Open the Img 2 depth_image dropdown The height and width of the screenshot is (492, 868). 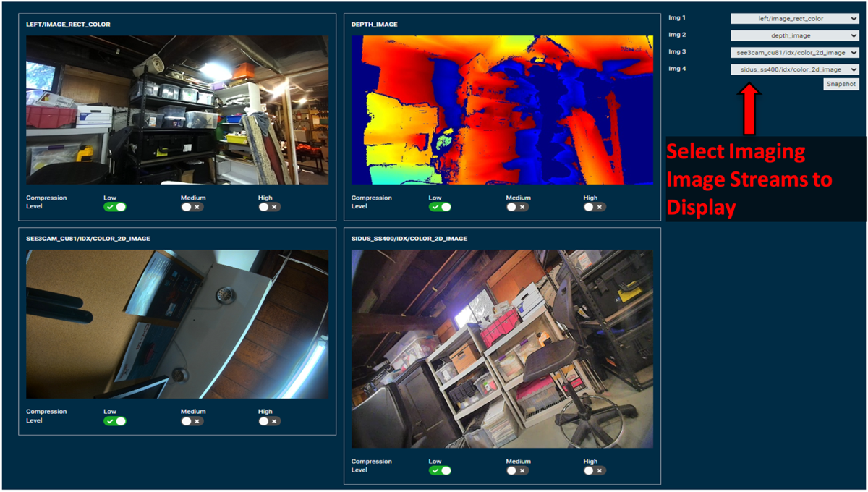pyautogui.click(x=794, y=35)
